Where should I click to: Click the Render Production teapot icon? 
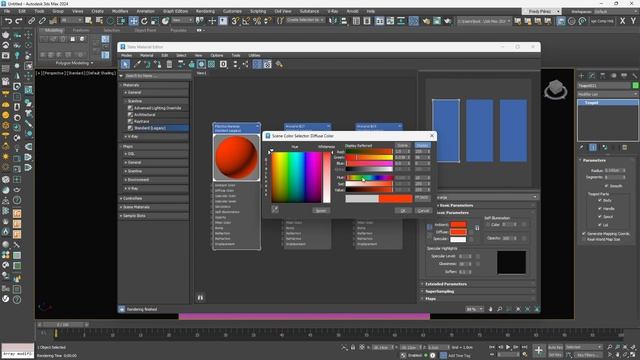point(448,20)
